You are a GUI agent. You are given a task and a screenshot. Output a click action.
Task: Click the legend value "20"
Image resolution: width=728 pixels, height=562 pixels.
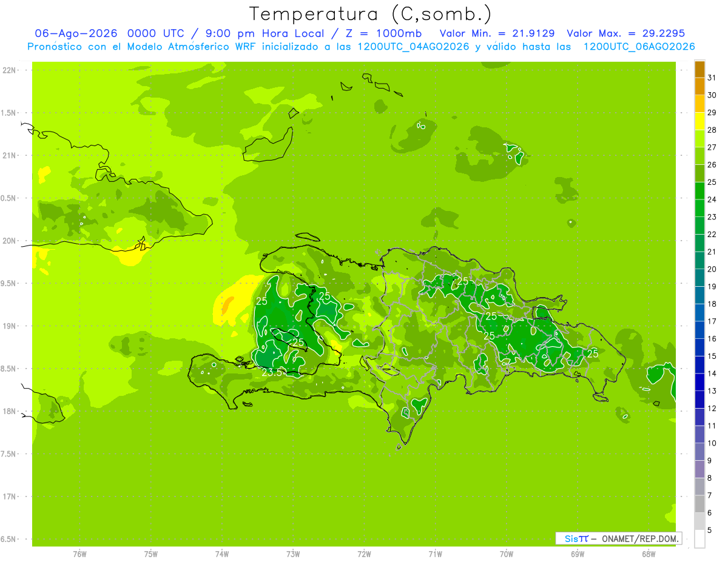pyautogui.click(x=712, y=269)
